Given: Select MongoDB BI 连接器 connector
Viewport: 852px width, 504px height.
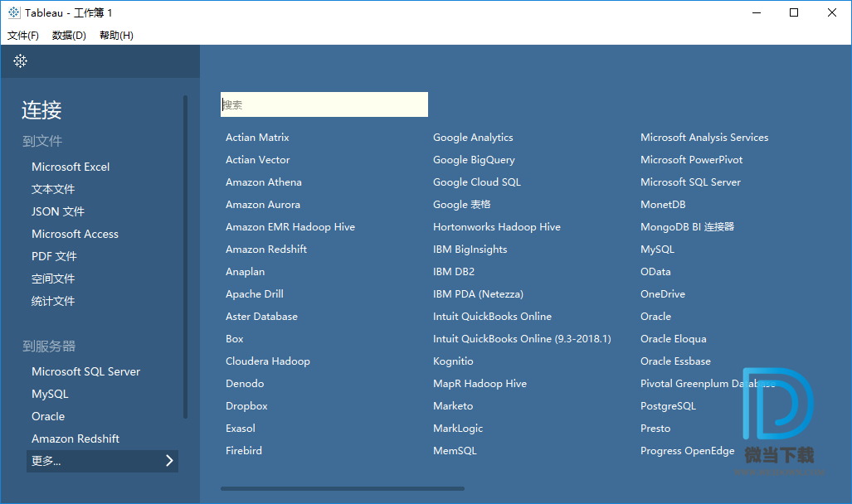Looking at the screenshot, I should coord(688,226).
